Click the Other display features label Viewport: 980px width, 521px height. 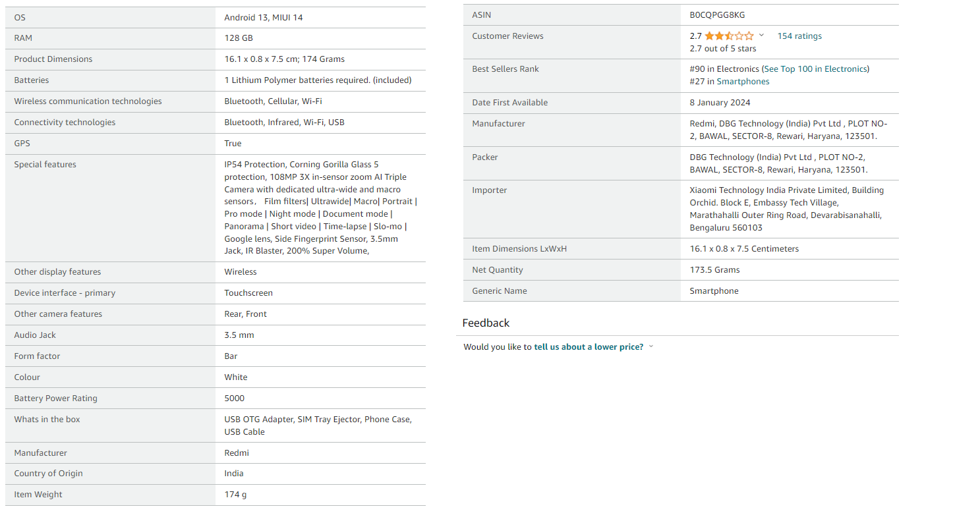[57, 272]
